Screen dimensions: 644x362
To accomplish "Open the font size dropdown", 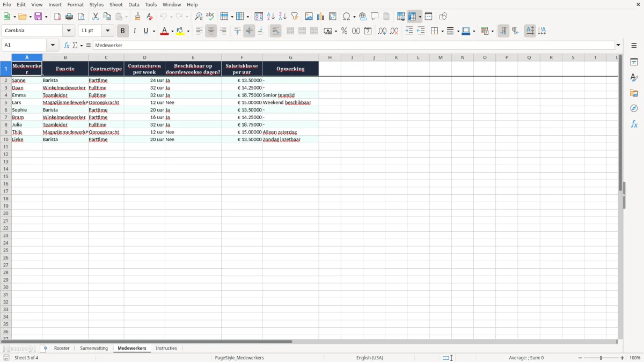I will pos(107,31).
